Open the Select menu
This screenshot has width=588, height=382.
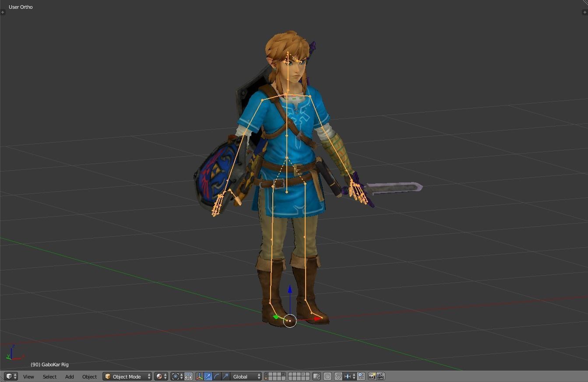(x=49, y=377)
